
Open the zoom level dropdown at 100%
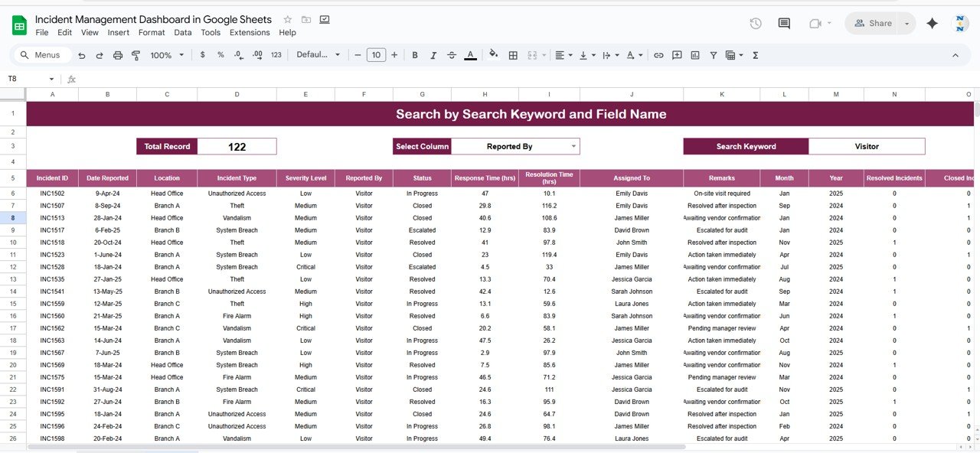tap(165, 55)
